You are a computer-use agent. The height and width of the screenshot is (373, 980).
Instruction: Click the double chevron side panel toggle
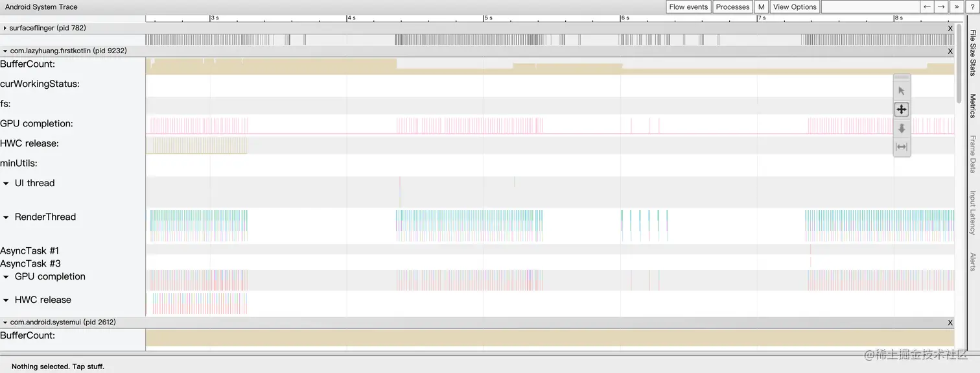pyautogui.click(x=957, y=7)
